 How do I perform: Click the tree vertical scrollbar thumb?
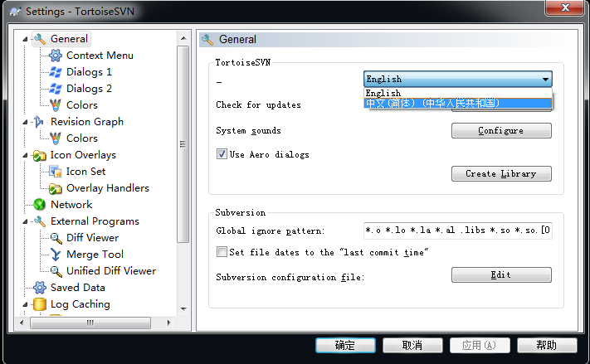click(x=183, y=144)
